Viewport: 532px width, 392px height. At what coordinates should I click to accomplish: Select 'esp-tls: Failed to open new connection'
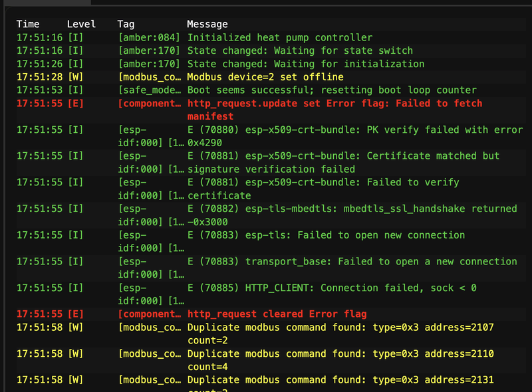click(x=326, y=235)
